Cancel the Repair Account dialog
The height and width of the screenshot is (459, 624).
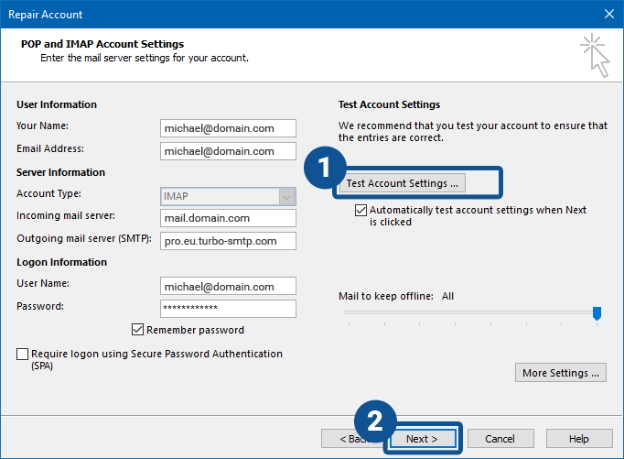[x=500, y=439]
